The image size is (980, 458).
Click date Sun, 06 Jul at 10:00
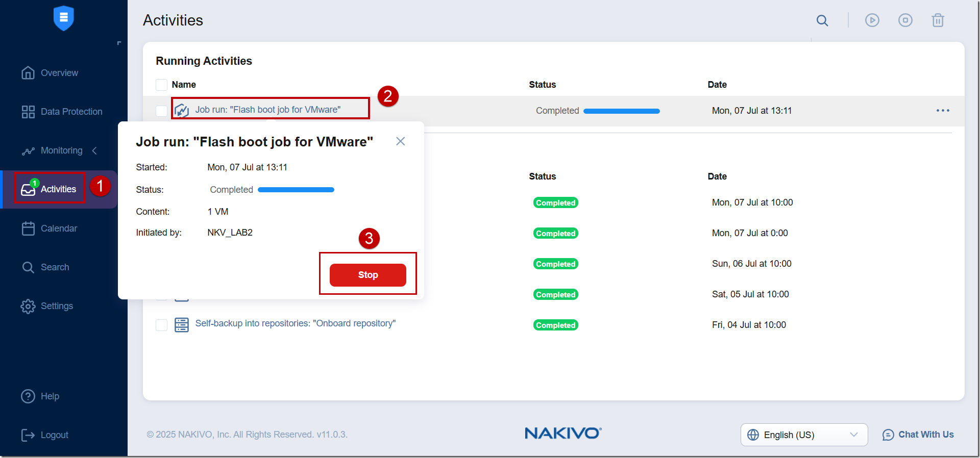(752, 264)
